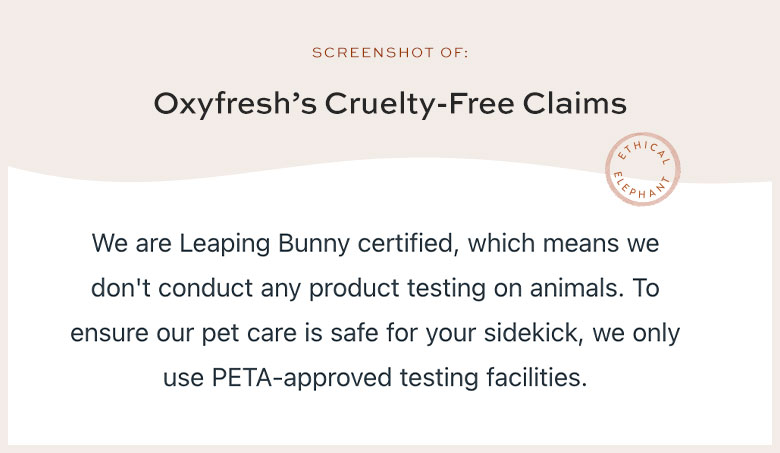
Task: Click the word 'animals.' in the paragraph
Action: [x=577, y=288]
